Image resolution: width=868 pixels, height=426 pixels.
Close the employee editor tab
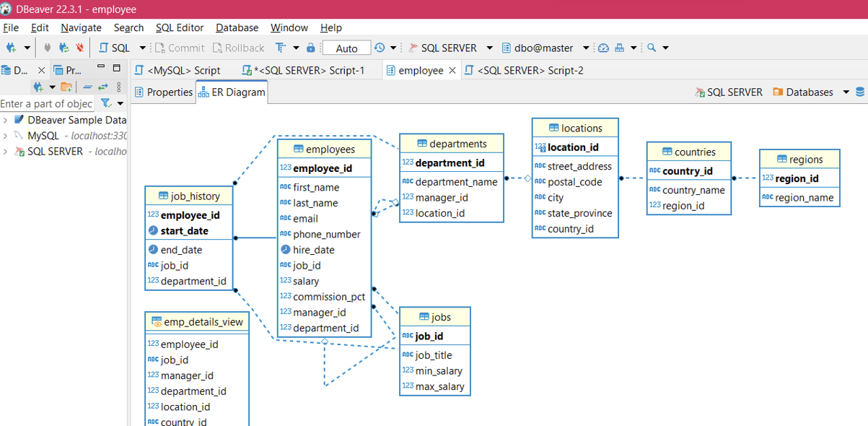pos(452,70)
